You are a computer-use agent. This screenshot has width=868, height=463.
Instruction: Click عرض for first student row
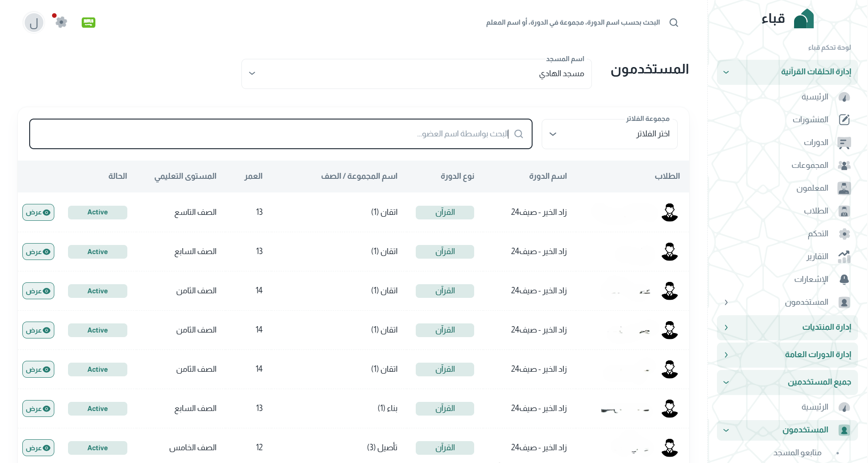[x=38, y=213]
